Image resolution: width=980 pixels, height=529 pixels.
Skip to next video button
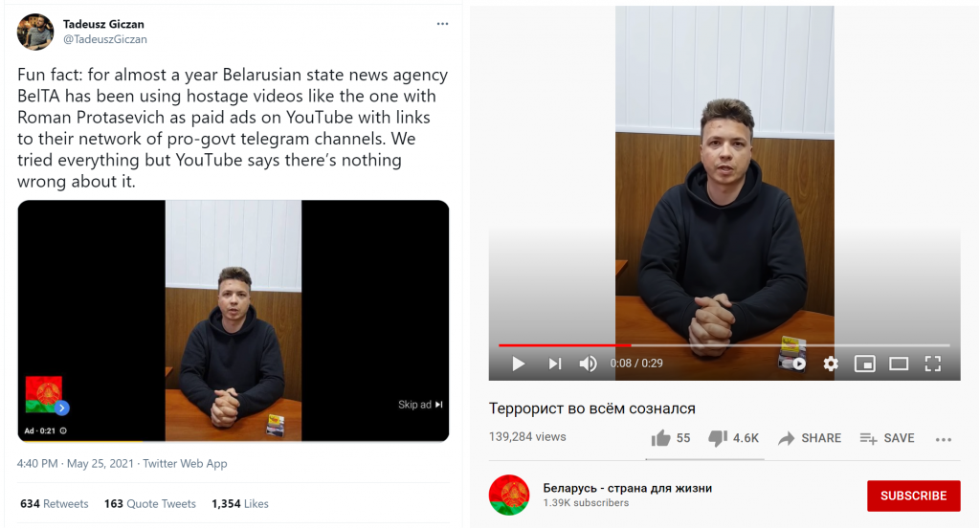(x=554, y=364)
